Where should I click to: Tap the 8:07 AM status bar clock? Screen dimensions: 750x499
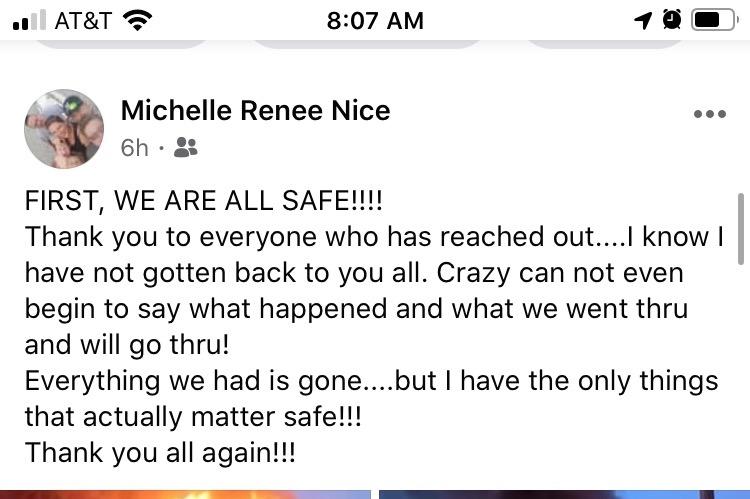coord(375,20)
